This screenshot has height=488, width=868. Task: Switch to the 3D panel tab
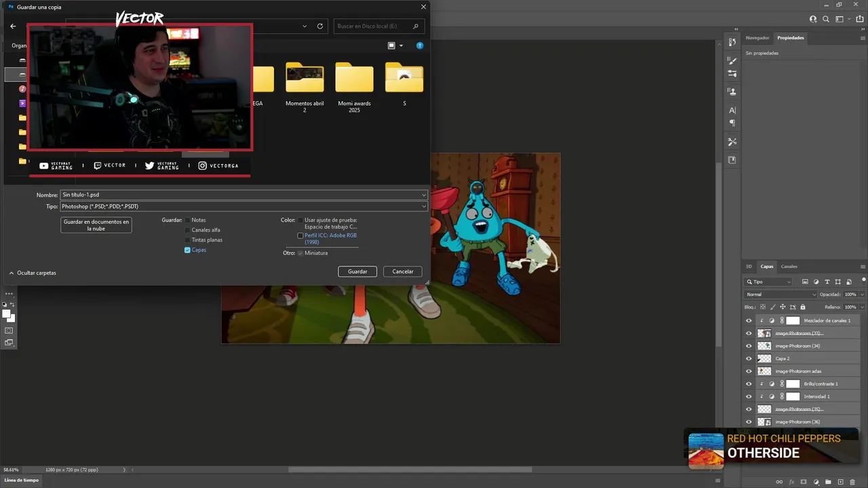coord(749,266)
